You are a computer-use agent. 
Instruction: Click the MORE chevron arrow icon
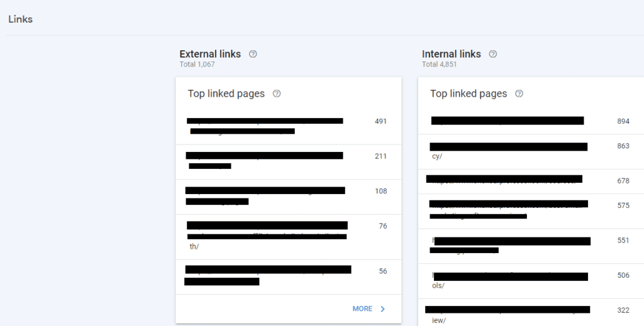(x=383, y=309)
